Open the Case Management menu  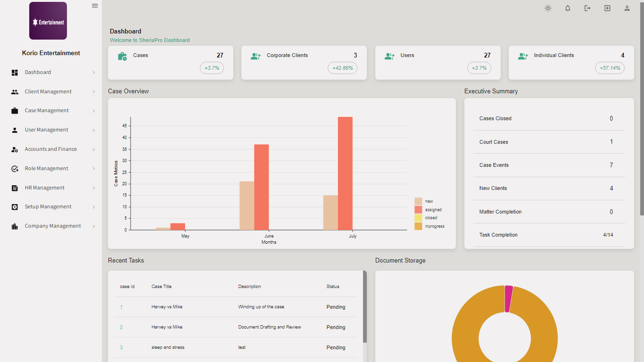[x=47, y=111]
